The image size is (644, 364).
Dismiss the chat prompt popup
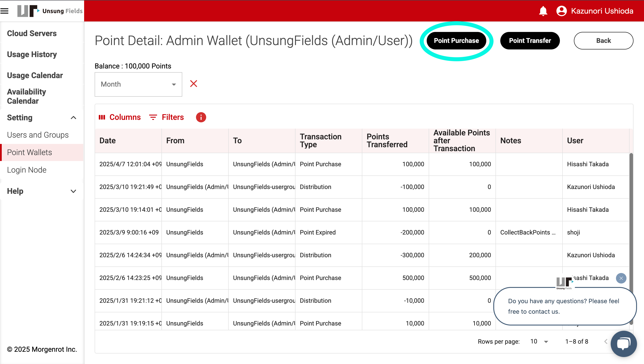[x=621, y=278]
